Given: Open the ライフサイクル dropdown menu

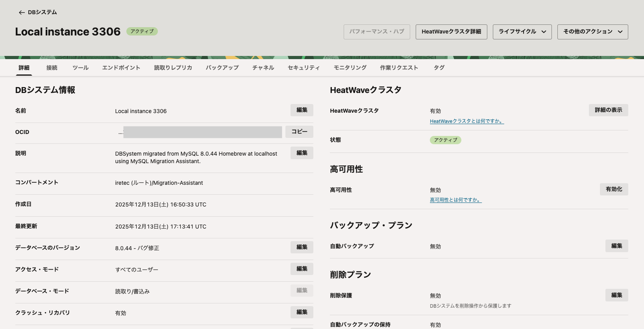Looking at the screenshot, I should pyautogui.click(x=522, y=32).
